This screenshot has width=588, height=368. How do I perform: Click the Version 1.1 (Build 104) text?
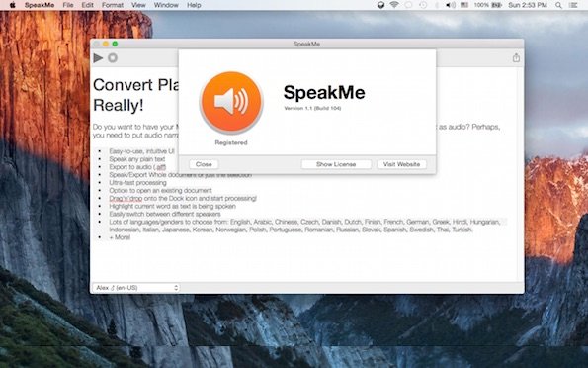coord(312,108)
